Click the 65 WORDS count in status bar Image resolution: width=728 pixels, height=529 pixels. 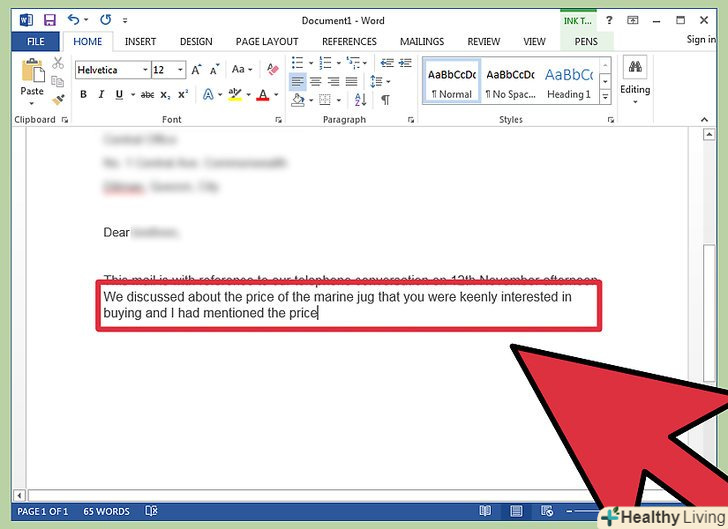[x=106, y=511]
